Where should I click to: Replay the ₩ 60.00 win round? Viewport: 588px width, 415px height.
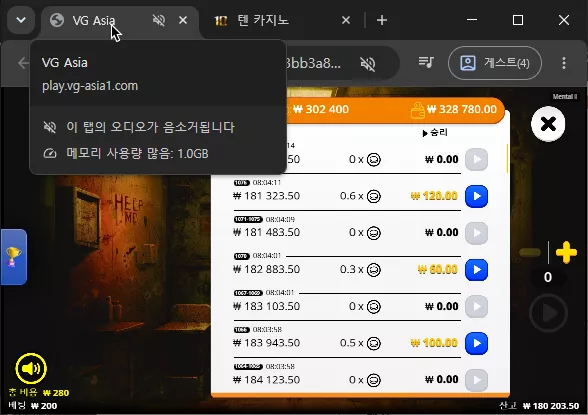477,270
